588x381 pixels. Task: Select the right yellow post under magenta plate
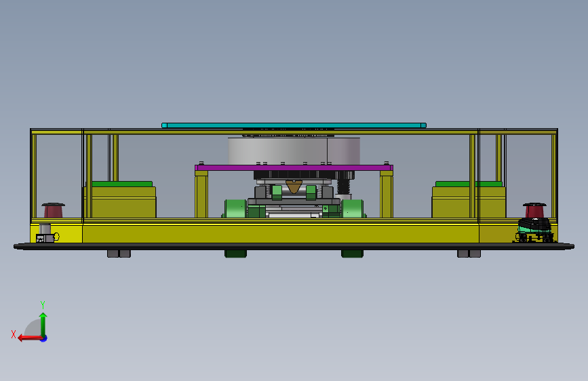coord(387,195)
